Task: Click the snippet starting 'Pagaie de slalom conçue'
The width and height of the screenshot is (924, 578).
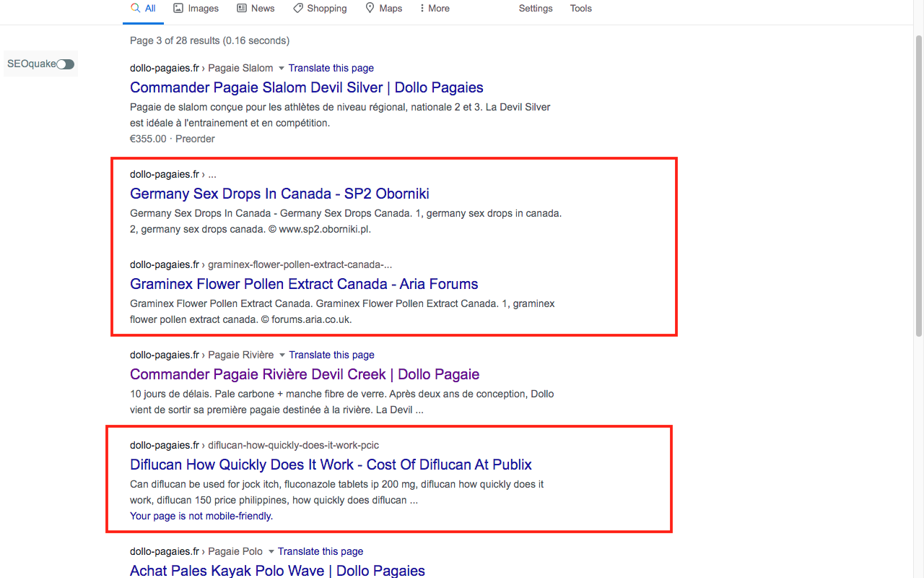Action: click(x=340, y=115)
